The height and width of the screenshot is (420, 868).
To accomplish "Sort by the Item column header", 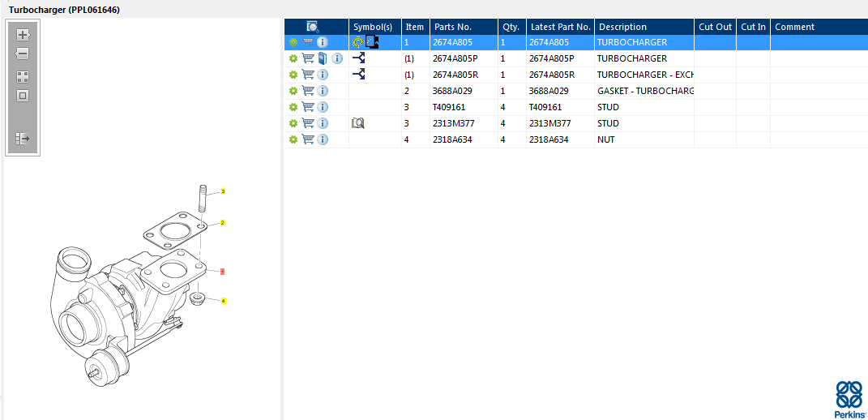I will coord(415,27).
